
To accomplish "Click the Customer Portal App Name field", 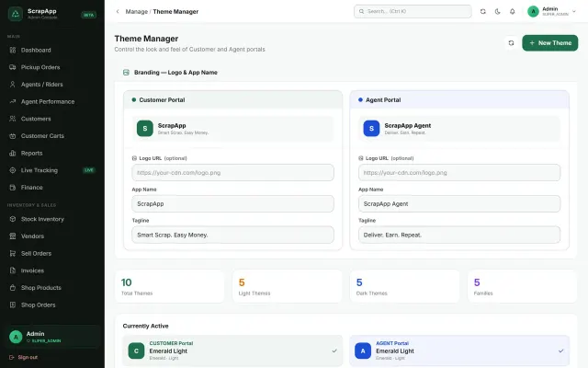I will [x=232, y=204].
